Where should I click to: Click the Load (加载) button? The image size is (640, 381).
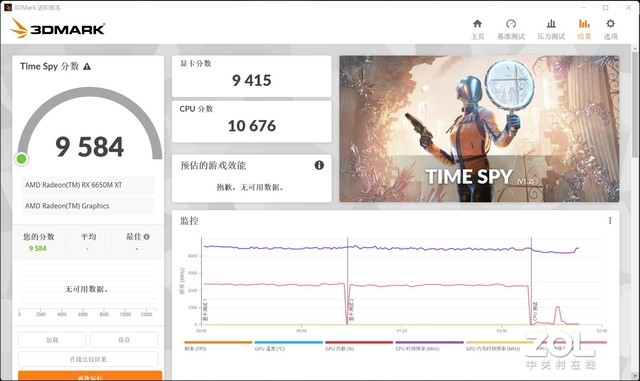click(52, 340)
